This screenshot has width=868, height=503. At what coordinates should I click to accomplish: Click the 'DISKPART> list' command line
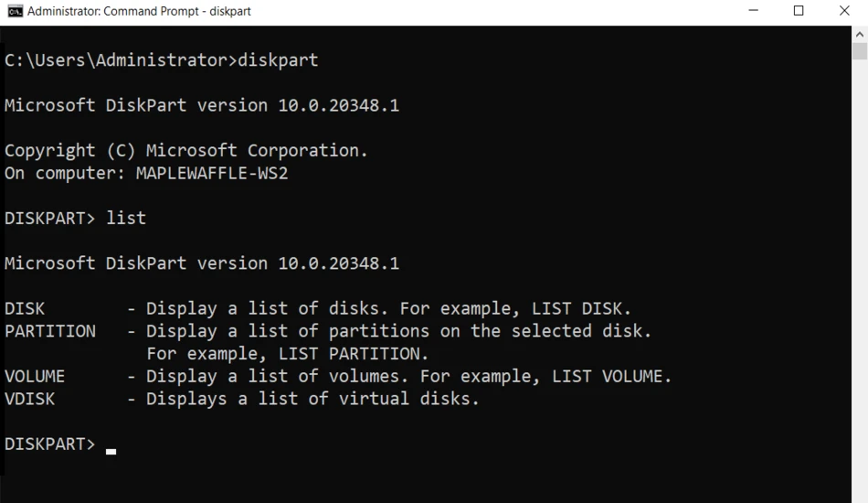click(x=75, y=219)
